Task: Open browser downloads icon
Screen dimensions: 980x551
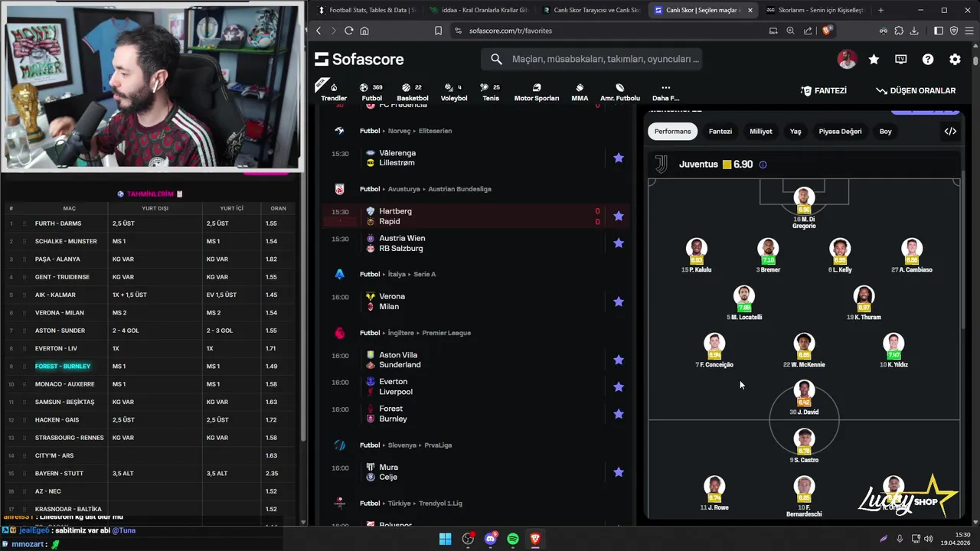Action: click(x=913, y=31)
